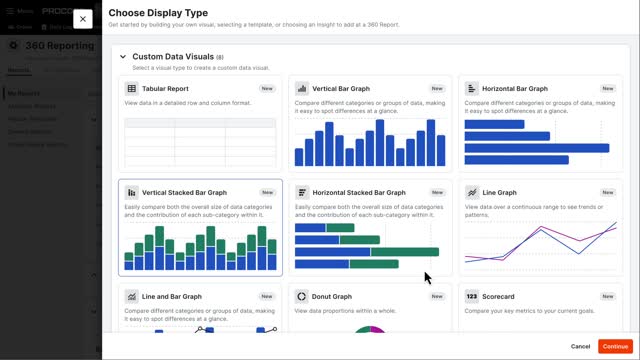Click the Vertical Bar Graph preview chart
This screenshot has width=640, height=360.
pos(370,142)
